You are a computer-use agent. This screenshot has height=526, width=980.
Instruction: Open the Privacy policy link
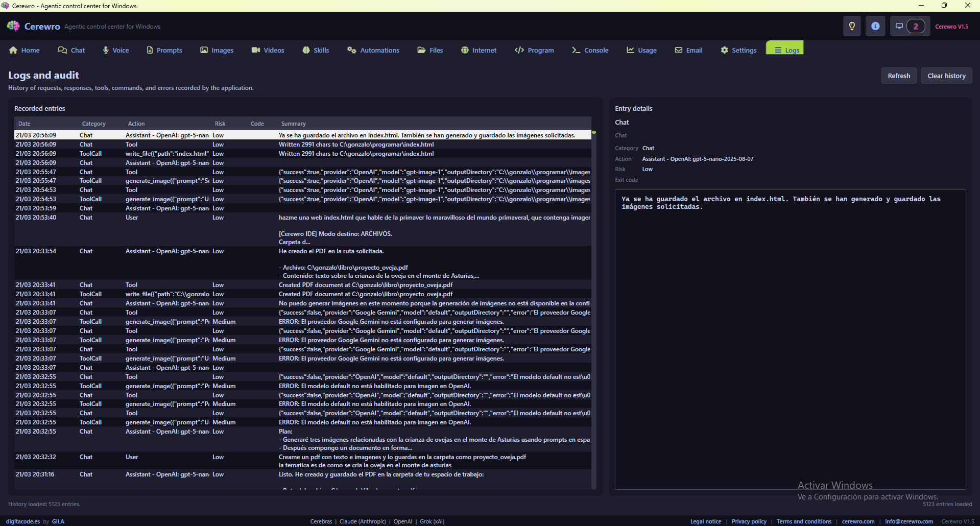[749, 521]
